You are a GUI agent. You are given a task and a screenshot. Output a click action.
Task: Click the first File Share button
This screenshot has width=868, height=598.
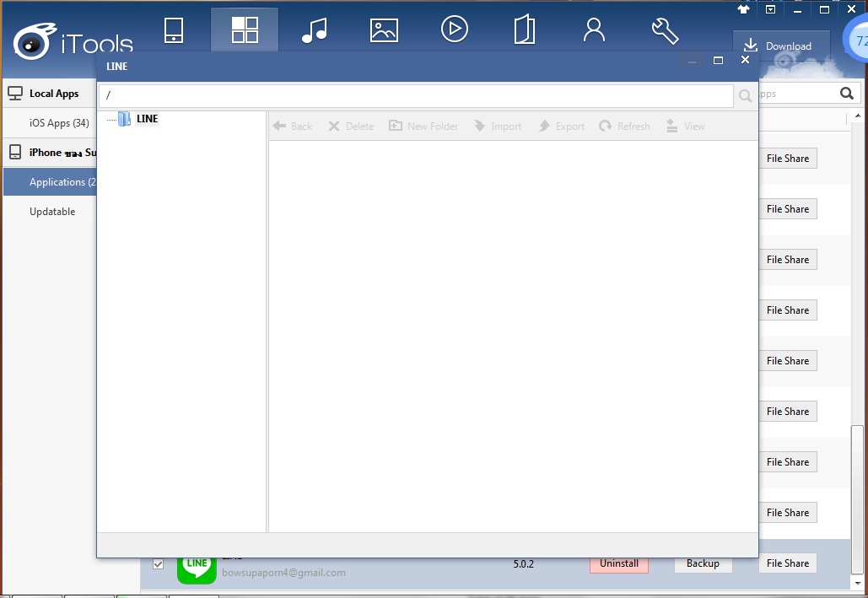coord(788,159)
